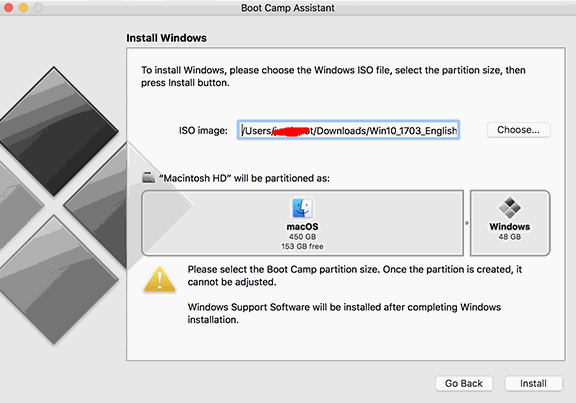Select the Windows 48 GB partition block

[510, 223]
